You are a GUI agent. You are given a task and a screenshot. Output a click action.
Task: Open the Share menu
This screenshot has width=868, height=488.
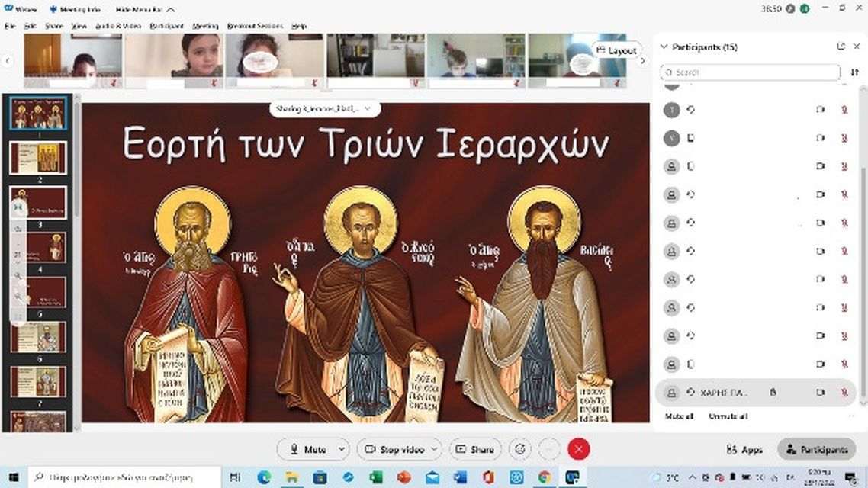(x=53, y=26)
